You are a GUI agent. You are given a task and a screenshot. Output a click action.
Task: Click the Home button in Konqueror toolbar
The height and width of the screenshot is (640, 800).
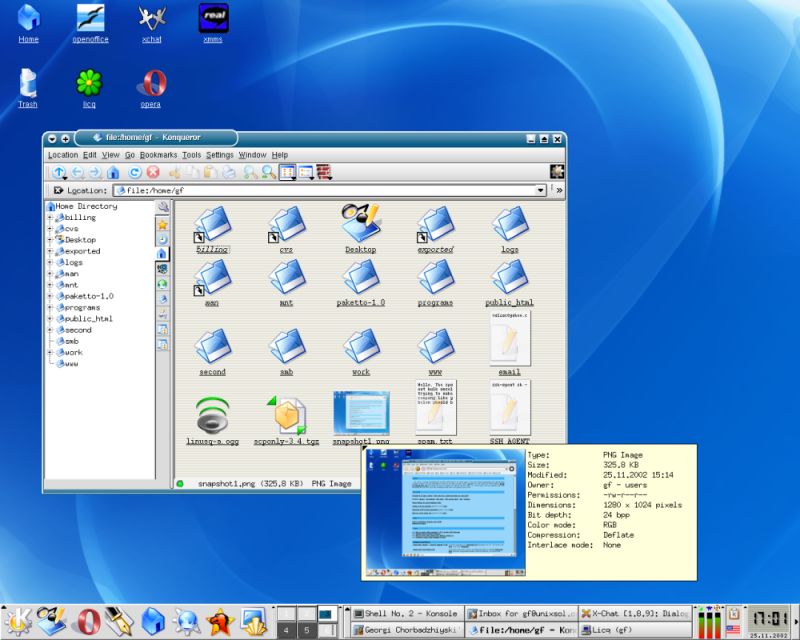113,173
